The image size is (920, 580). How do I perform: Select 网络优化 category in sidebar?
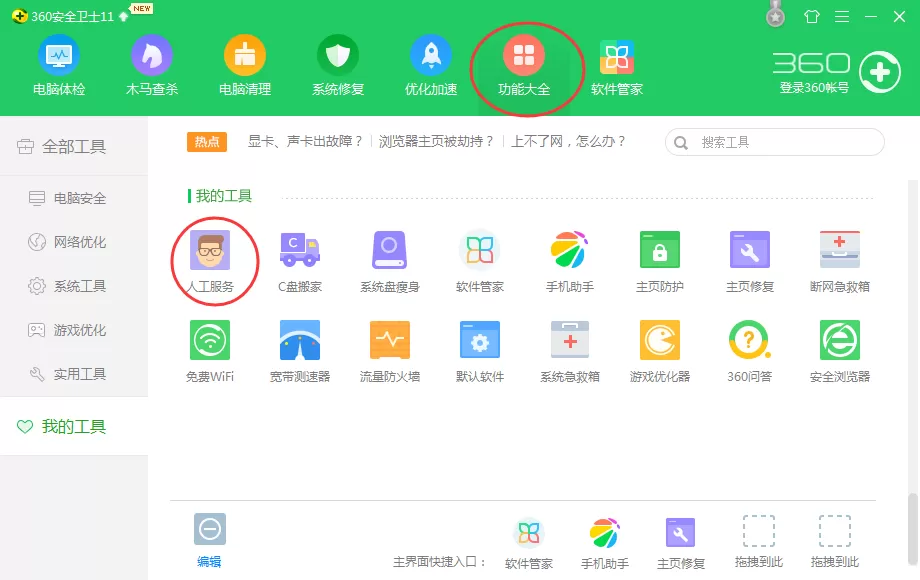coord(74,242)
